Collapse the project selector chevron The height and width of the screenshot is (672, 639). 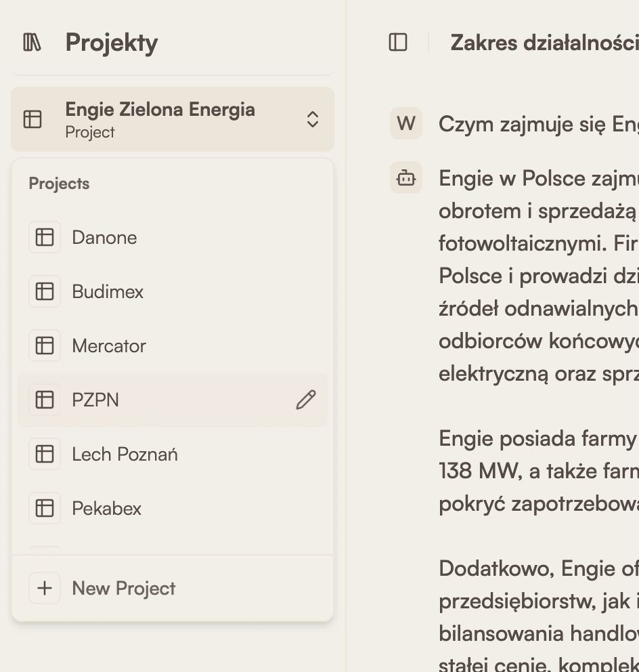pos(313,119)
